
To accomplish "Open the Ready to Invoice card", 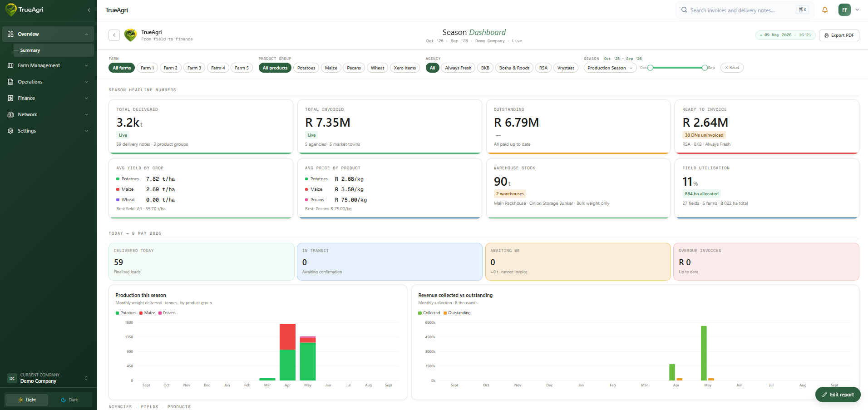I will pos(767,127).
